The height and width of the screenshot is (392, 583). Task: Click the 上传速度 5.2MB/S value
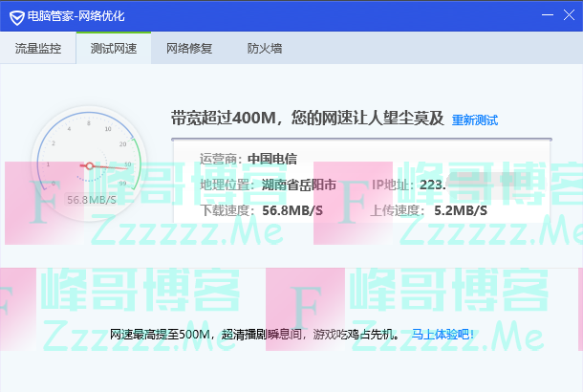click(x=461, y=211)
